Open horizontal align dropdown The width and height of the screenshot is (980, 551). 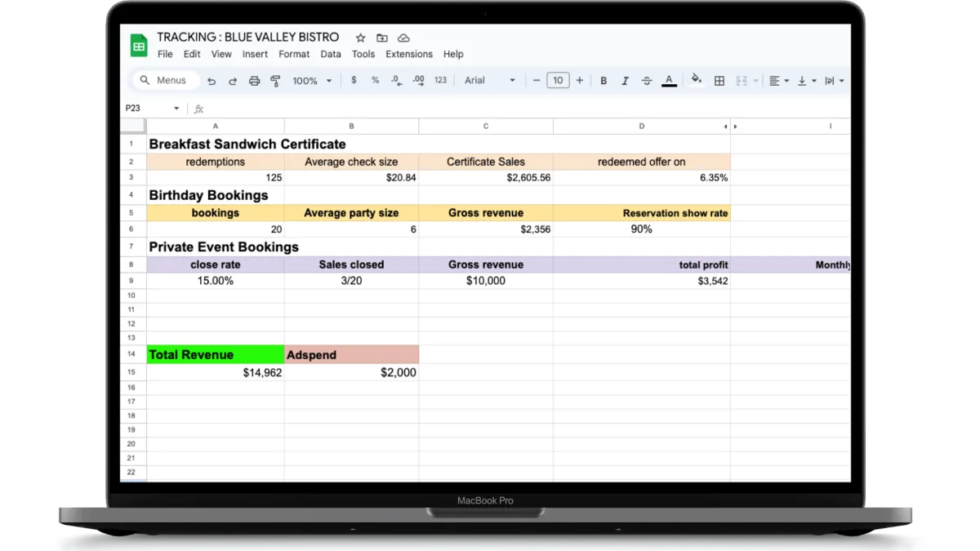[778, 81]
